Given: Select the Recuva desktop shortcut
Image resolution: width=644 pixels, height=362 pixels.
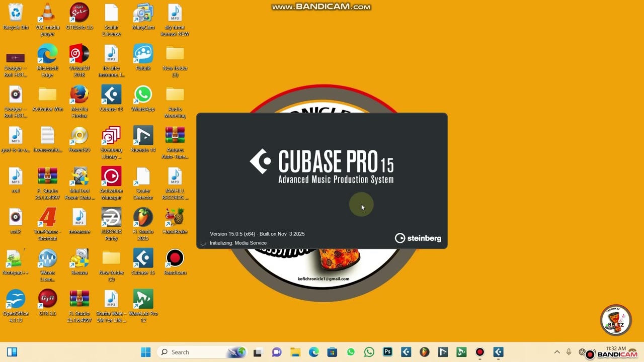Looking at the screenshot, I should tap(79, 262).
